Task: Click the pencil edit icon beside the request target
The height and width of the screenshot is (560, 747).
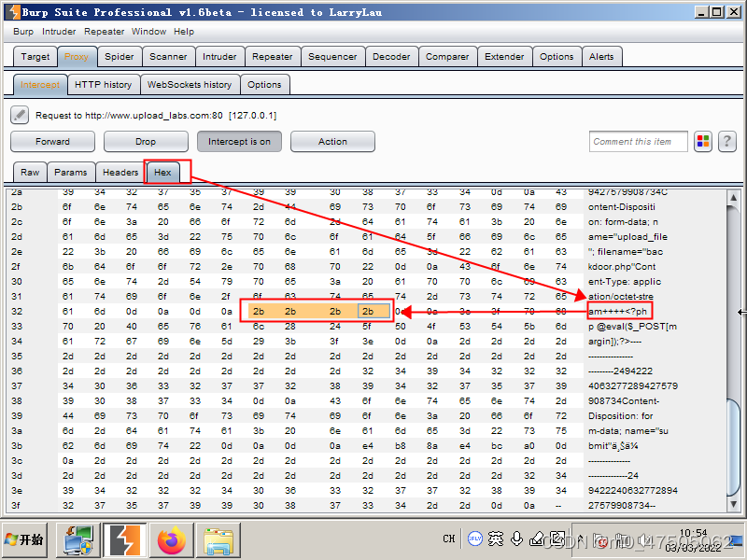Action: [x=20, y=115]
